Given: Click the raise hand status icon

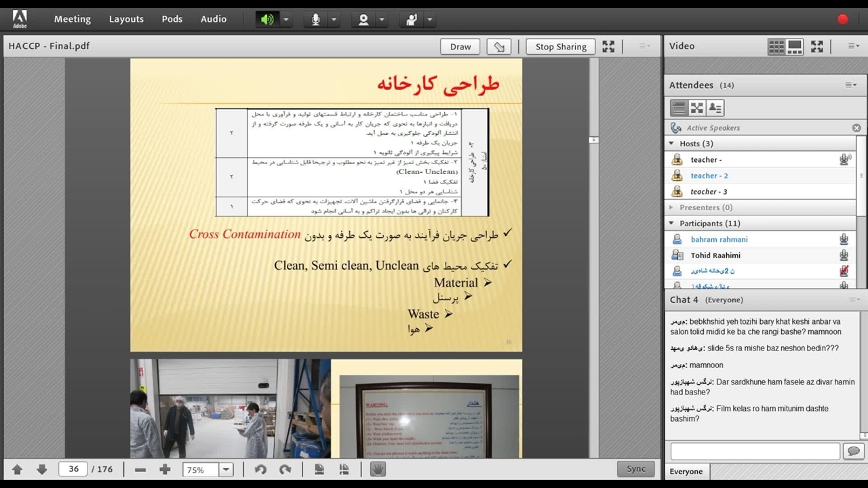Looking at the screenshot, I should point(412,20).
